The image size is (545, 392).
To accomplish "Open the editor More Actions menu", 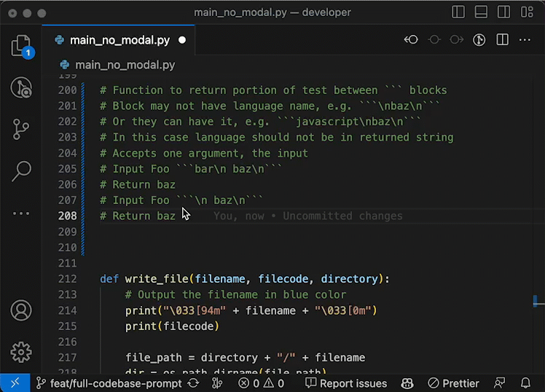I will [525, 40].
